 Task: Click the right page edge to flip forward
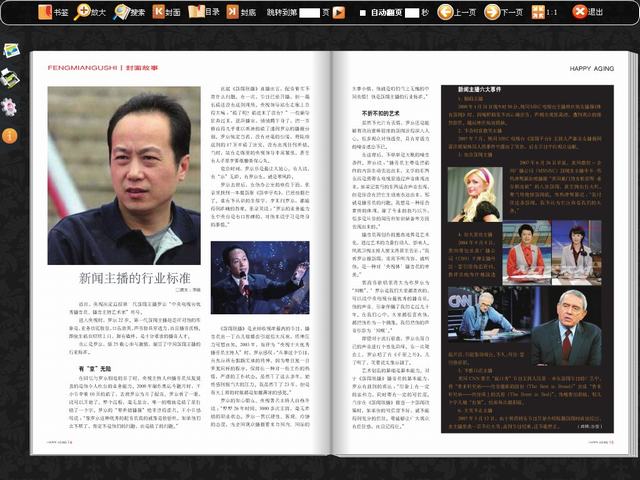633,253
